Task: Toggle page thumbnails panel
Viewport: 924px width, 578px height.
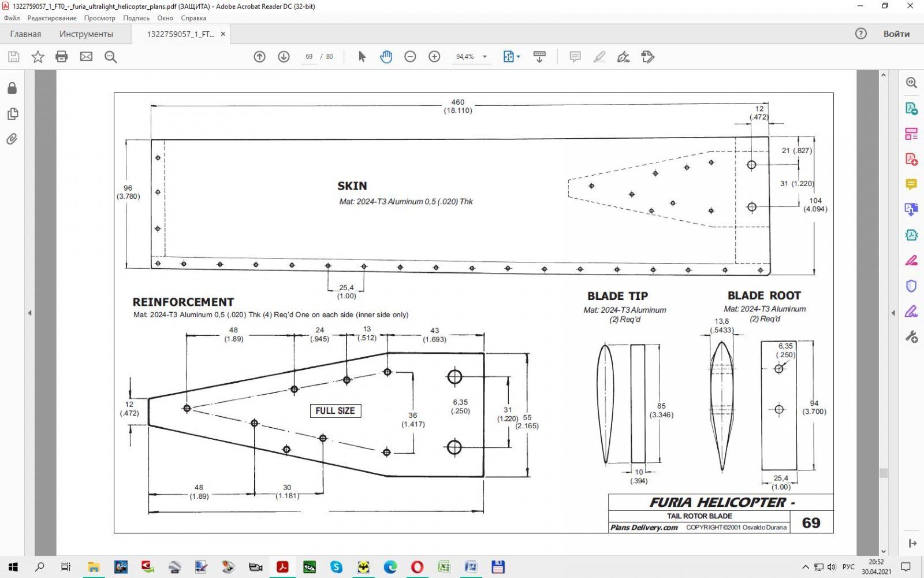Action: (12, 114)
